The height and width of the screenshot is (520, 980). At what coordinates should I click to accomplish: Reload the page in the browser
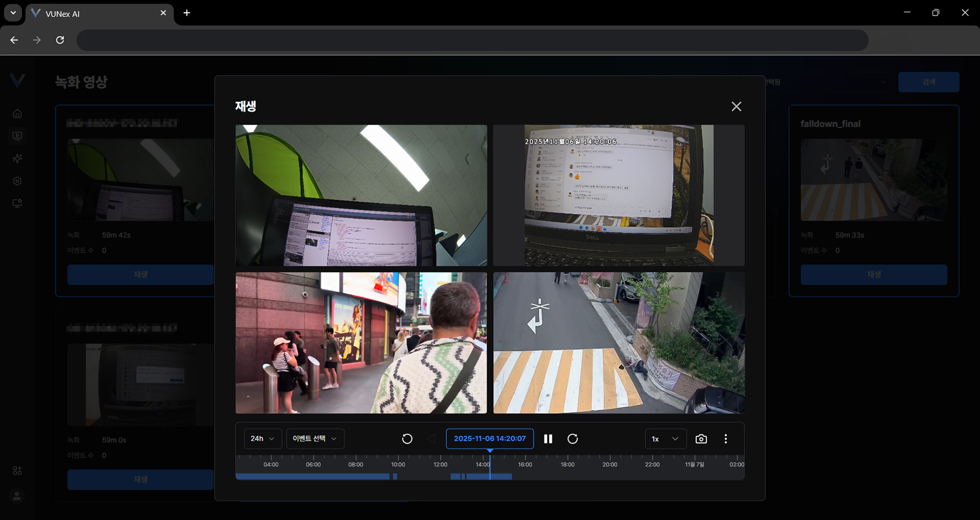[x=60, y=40]
